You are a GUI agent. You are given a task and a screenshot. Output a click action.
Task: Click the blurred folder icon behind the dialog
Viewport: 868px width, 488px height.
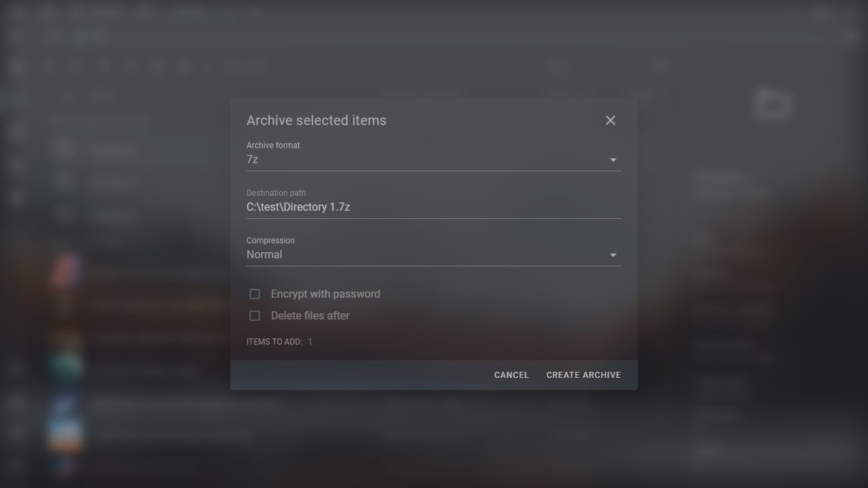[773, 104]
